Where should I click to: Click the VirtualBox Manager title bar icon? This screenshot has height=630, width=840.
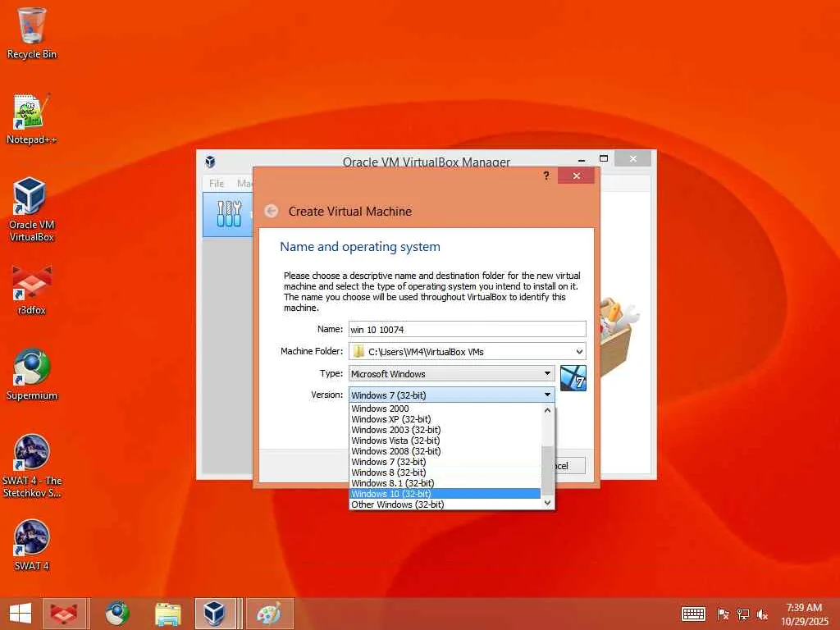tap(210, 162)
